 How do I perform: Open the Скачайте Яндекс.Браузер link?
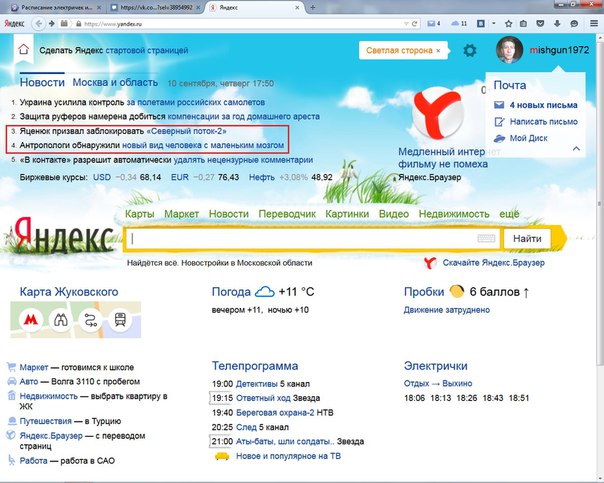pyautogui.click(x=493, y=263)
